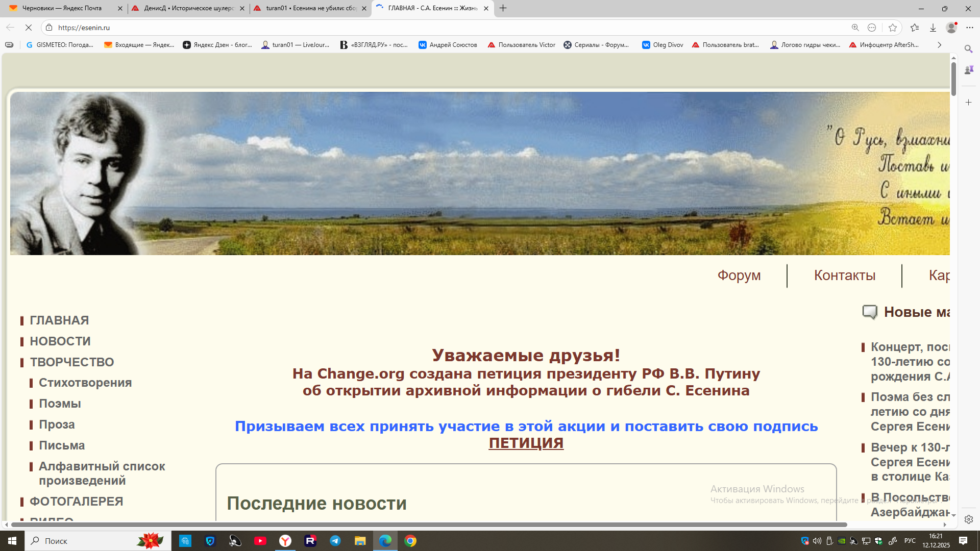Open the Favorites list icon
Viewport: 980px width, 551px height.
[x=914, y=28]
